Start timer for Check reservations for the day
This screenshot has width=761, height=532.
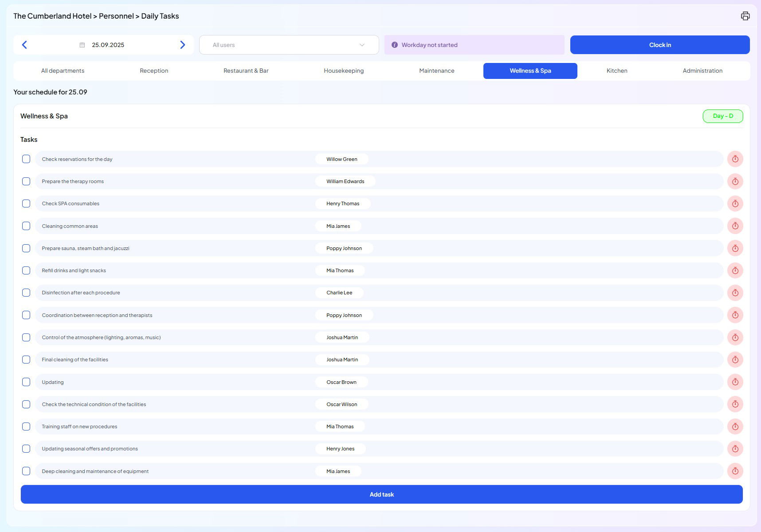pos(735,159)
